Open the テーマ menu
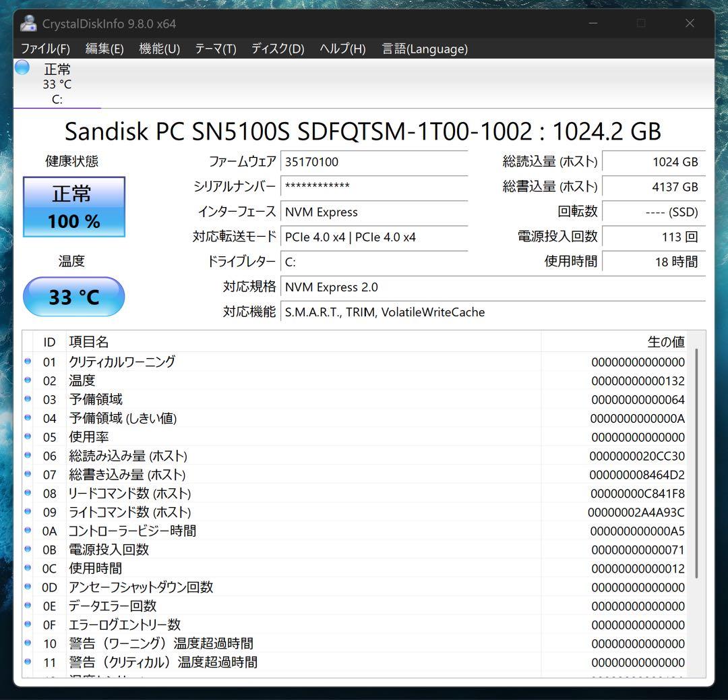728x700 pixels. point(215,49)
